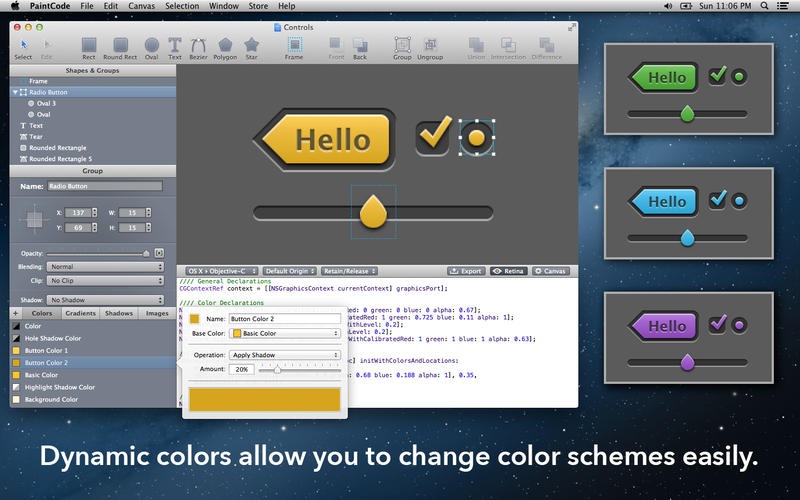Select the Star shape tool
800x500 pixels.
click(x=252, y=47)
